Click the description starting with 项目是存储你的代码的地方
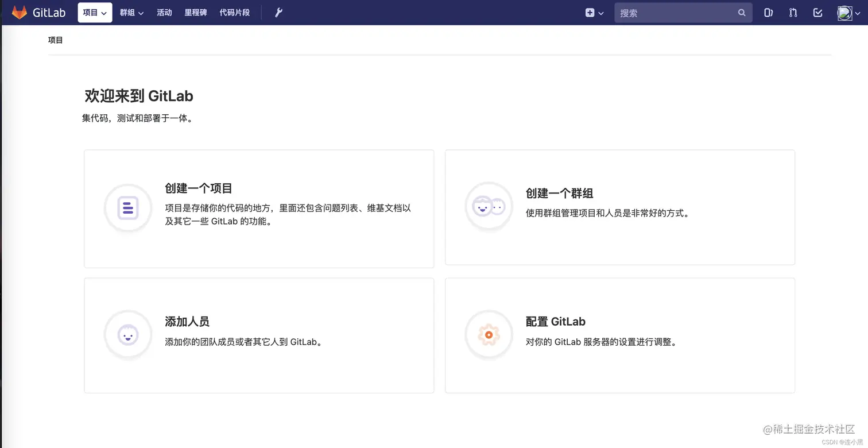 pyautogui.click(x=288, y=214)
